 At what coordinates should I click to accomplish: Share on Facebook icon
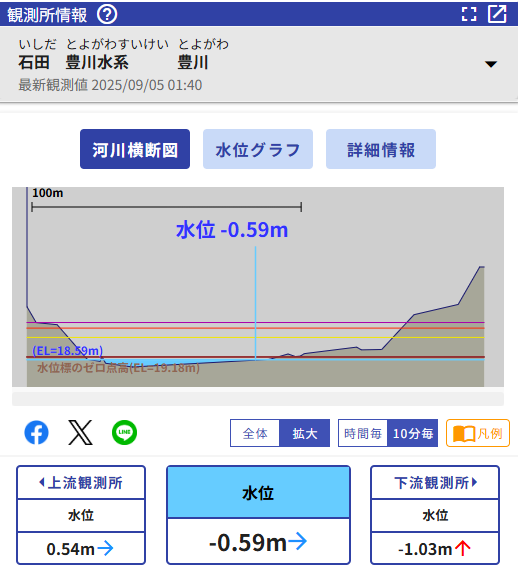click(37, 432)
